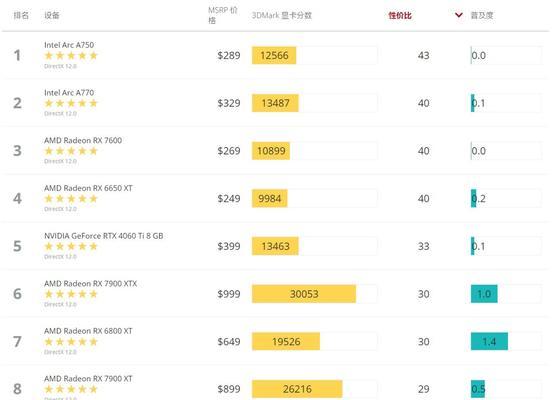552x400 pixels.
Task: Sort by the MSRP 价格 column header
Action: point(222,15)
